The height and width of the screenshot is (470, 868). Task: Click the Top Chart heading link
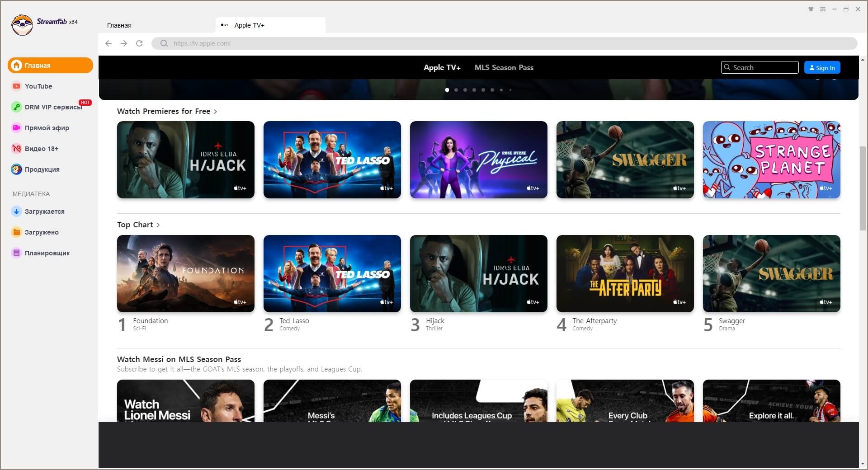(x=135, y=225)
